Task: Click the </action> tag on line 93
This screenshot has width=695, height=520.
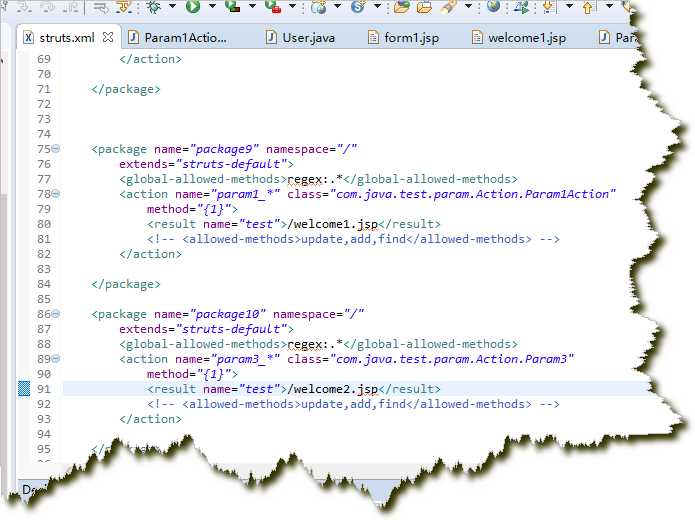Action: pyautogui.click(x=151, y=419)
